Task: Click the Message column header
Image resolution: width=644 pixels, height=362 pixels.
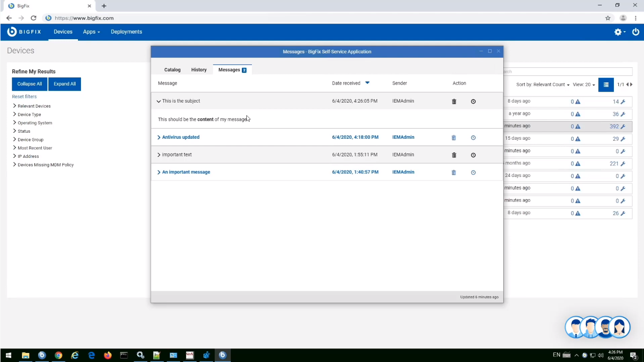Action: 167,83
